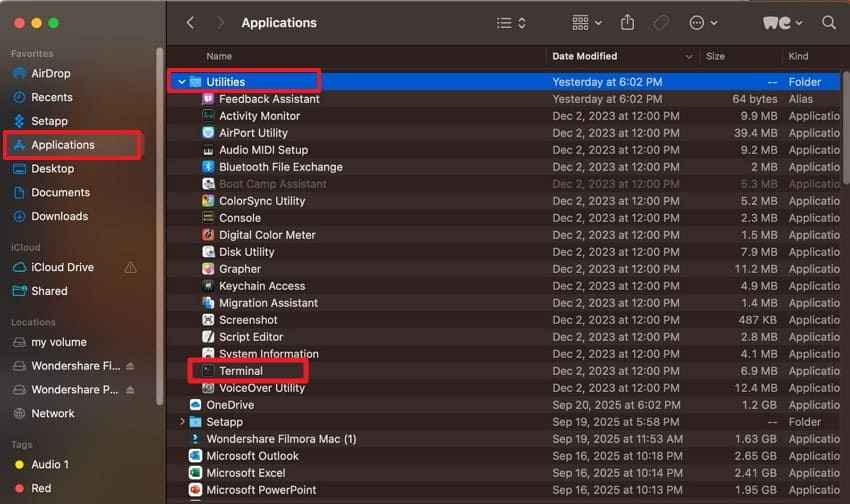Click the Share toolbar icon

pos(627,23)
